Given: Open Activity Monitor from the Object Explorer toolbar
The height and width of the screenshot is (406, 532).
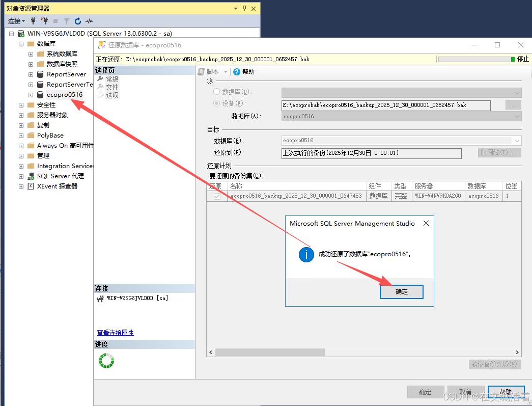Looking at the screenshot, I should coord(89,21).
